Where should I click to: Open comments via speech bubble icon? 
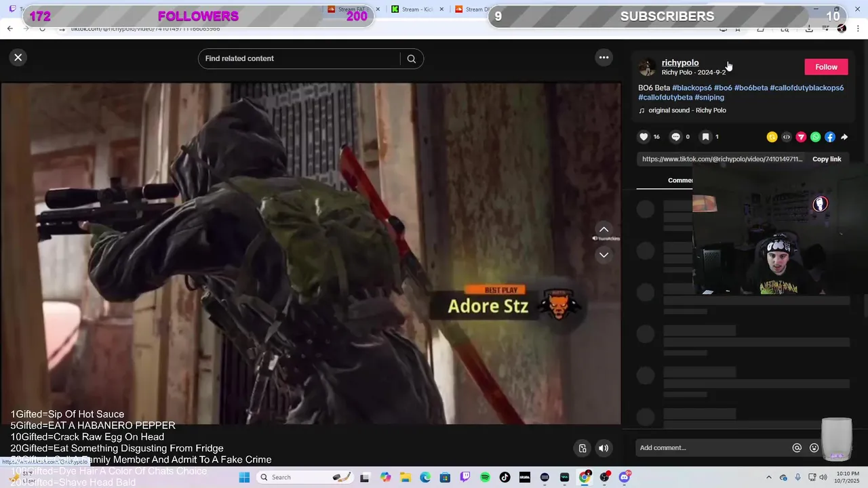point(675,137)
